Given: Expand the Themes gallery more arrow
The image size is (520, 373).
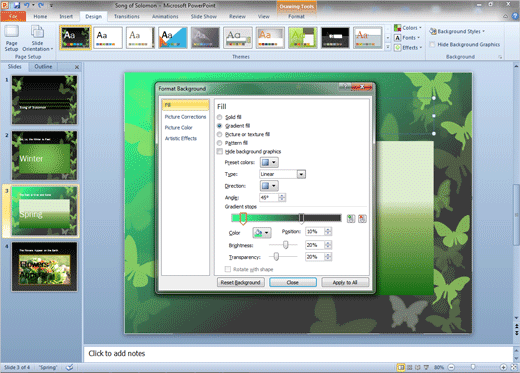Looking at the screenshot, I should pos(388,48).
